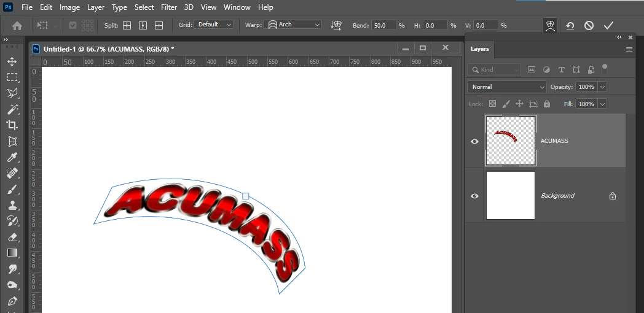Select the Frame tool
The height and width of the screenshot is (313, 644).
point(12,142)
